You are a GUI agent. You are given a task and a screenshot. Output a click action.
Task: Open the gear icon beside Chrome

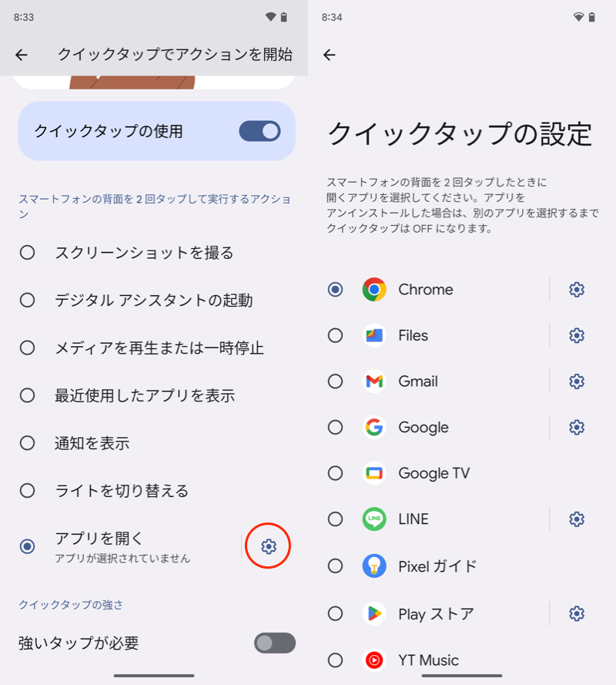click(x=577, y=290)
